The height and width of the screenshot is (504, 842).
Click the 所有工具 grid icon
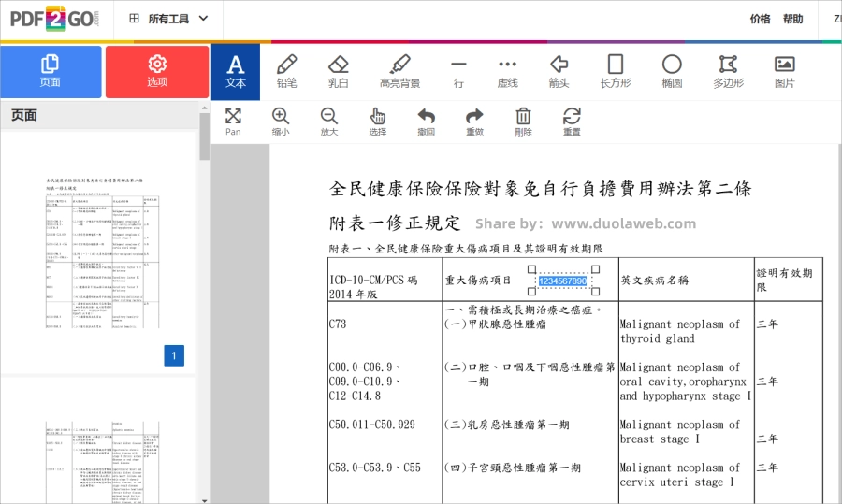[134, 19]
